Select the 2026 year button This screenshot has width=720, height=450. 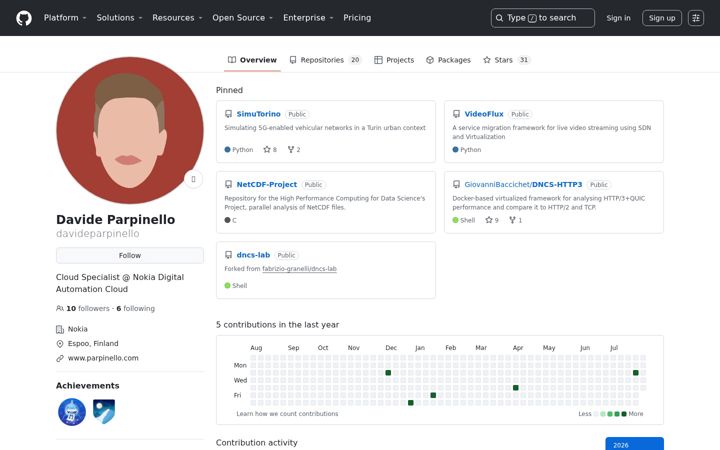[x=634, y=444]
